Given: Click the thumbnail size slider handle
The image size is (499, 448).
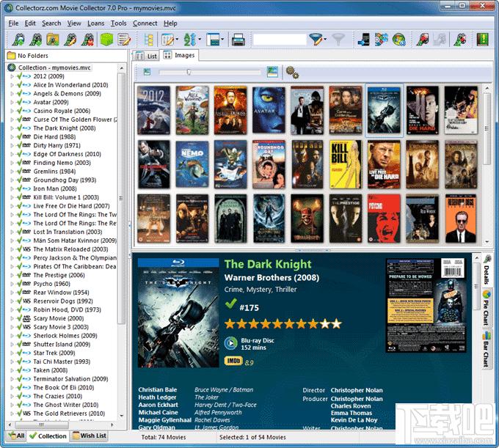Looking at the screenshot, I should click(x=189, y=72).
